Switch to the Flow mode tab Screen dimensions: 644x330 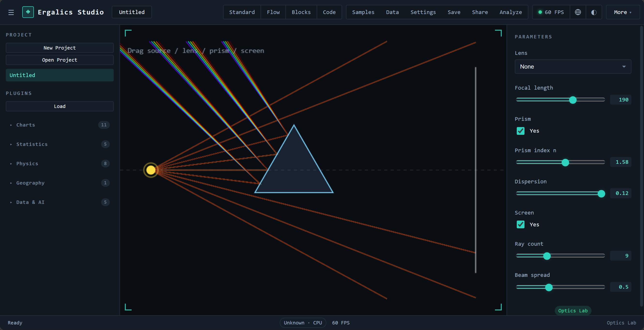273,12
